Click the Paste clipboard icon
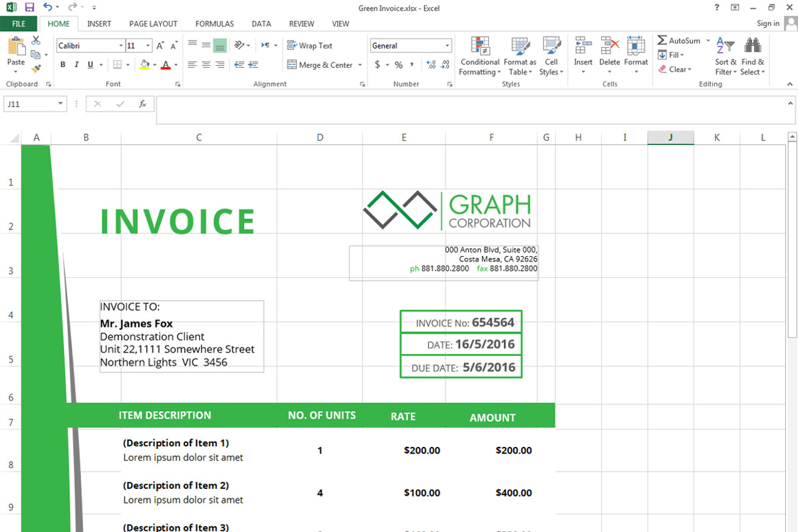Image resolution: width=798 pixels, height=532 pixels. coord(16,47)
